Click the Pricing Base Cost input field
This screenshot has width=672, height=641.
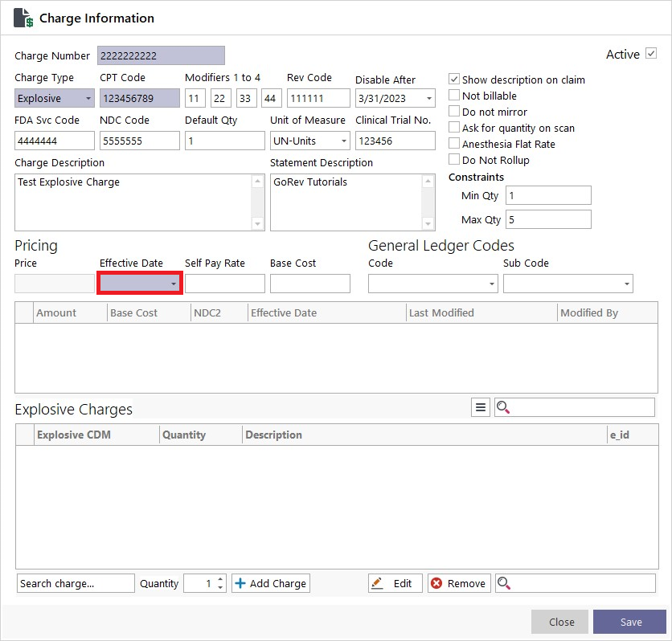click(x=309, y=284)
